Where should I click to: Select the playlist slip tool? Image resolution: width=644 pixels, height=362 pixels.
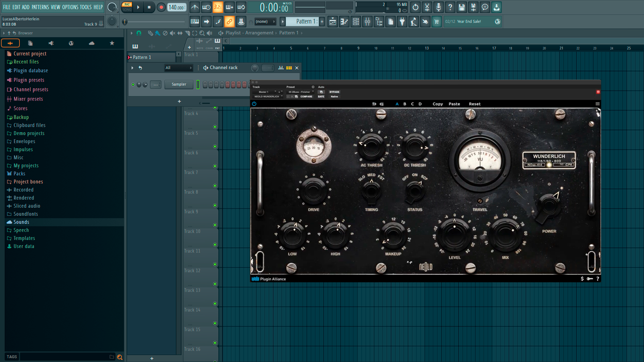[180, 33]
